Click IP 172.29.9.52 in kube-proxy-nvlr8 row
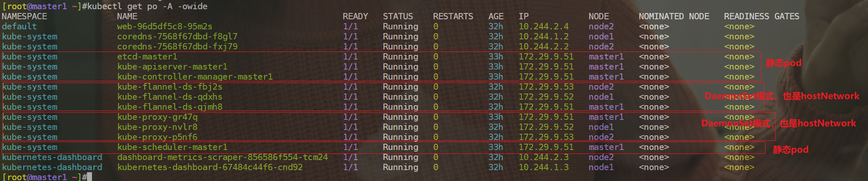This screenshot has width=868, height=181. click(x=546, y=127)
